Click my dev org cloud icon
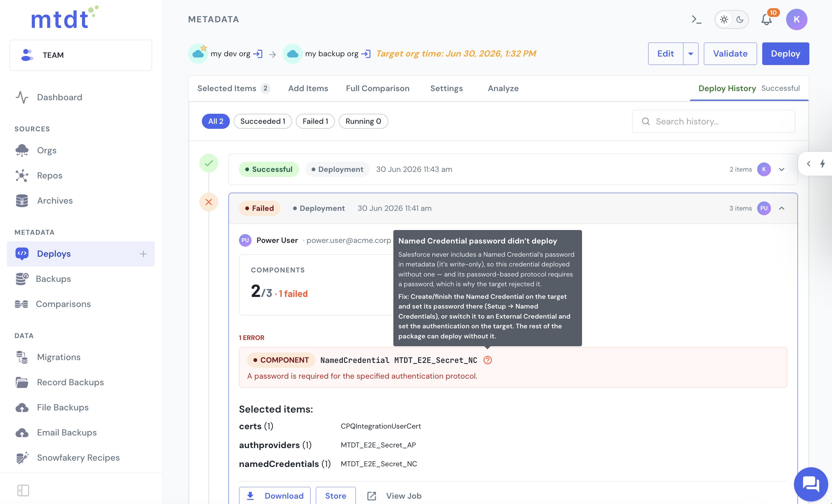Viewport: 832px width, 504px height. tap(198, 54)
